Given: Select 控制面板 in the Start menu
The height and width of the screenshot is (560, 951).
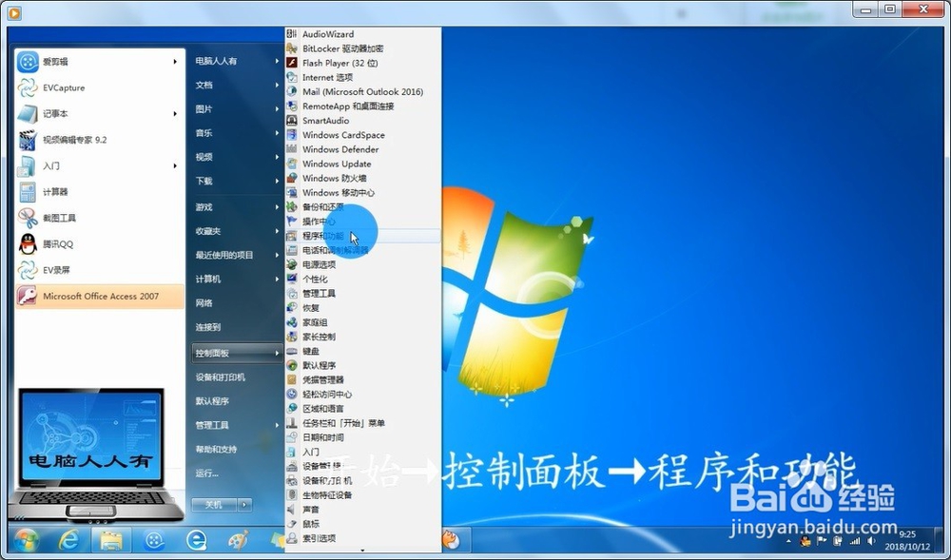Looking at the screenshot, I should point(237,354).
